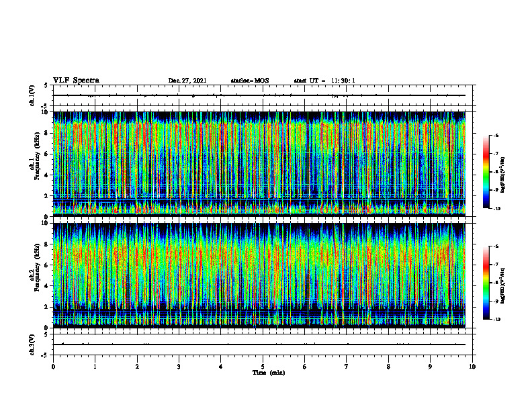Image resolution: width=532 pixels, height=411 pixels.
Task: Select the ch.1 "Frequency (kHz)" axis label
Action: tap(36, 156)
